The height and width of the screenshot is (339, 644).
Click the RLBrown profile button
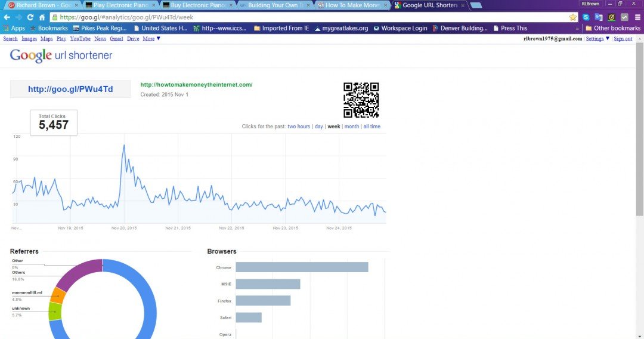pos(590,4)
